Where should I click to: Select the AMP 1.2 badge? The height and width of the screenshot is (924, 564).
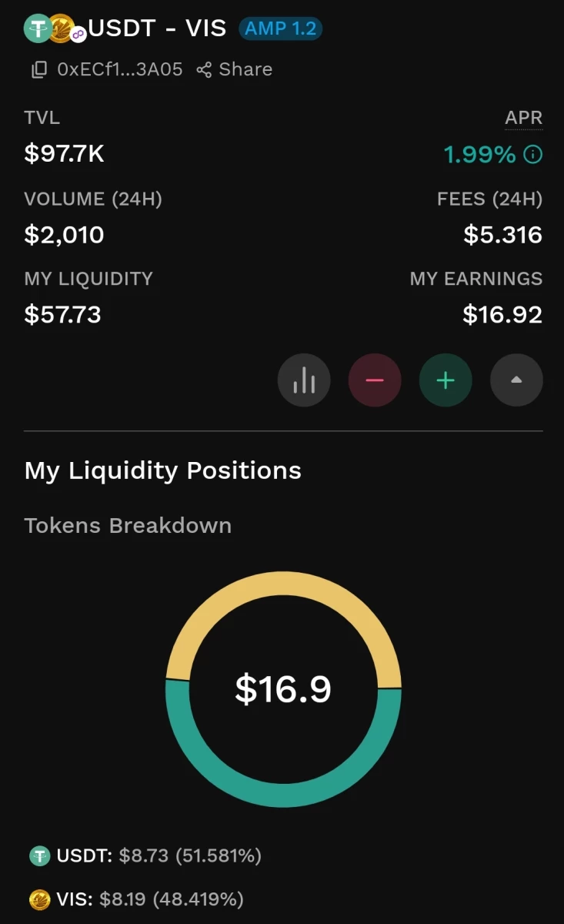point(280,29)
